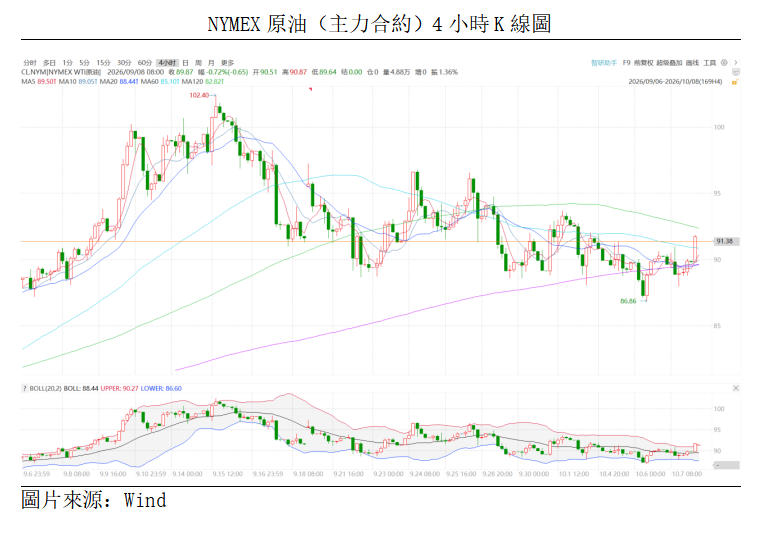This screenshot has height=536, width=784.
Task: Open the 智研助手 assistant link
Action: tap(604, 62)
